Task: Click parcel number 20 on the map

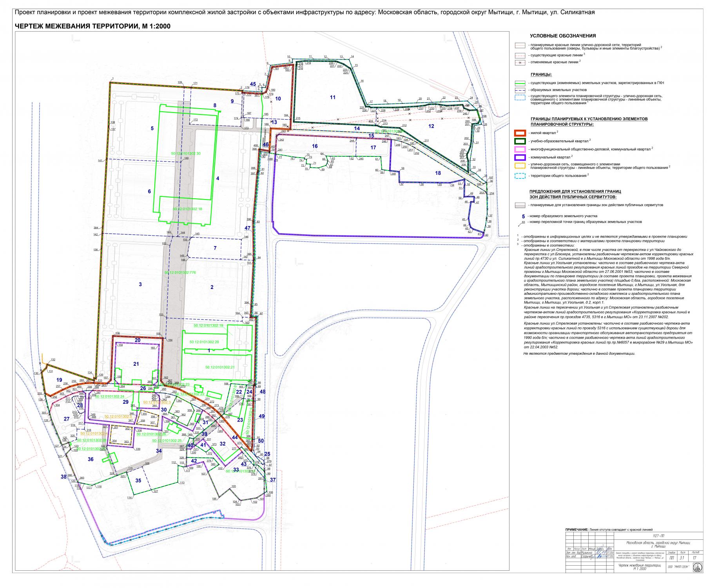Action: click(137, 340)
